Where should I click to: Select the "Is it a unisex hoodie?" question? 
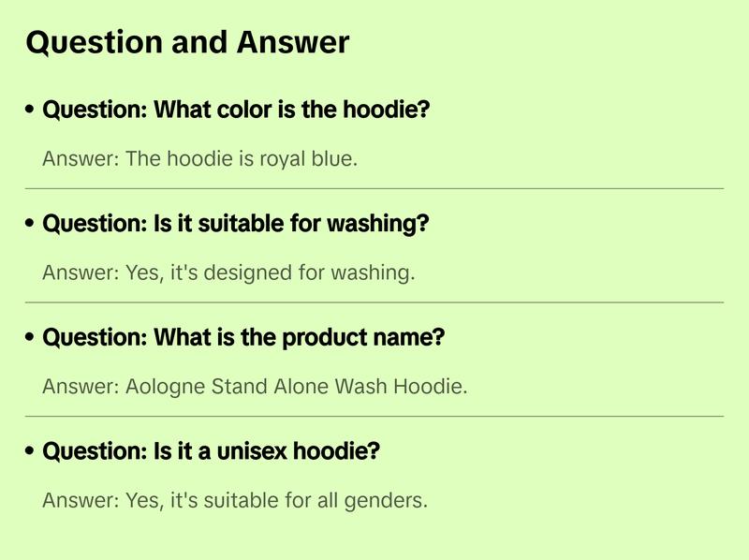tap(212, 452)
